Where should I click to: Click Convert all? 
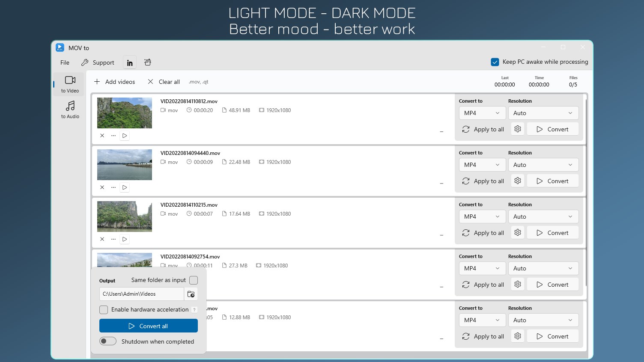[x=148, y=326]
